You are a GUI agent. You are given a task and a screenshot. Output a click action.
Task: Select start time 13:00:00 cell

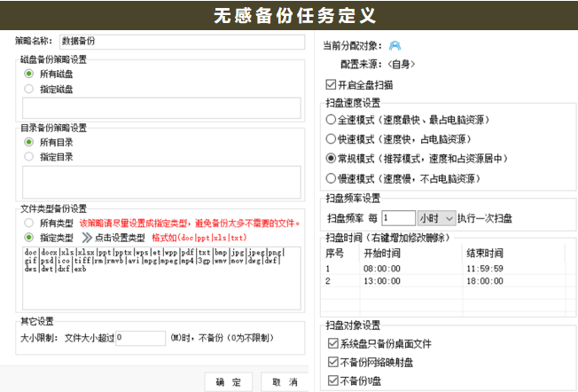pos(382,281)
